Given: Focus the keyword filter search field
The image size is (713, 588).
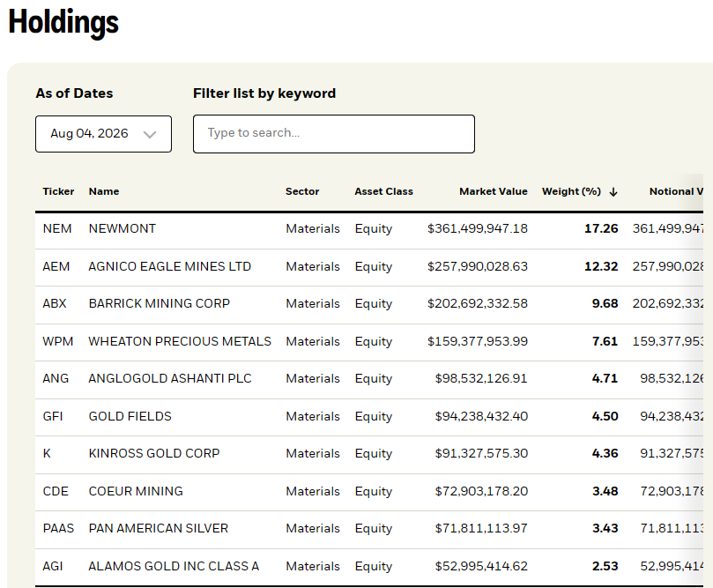Looking at the screenshot, I should [x=334, y=134].
